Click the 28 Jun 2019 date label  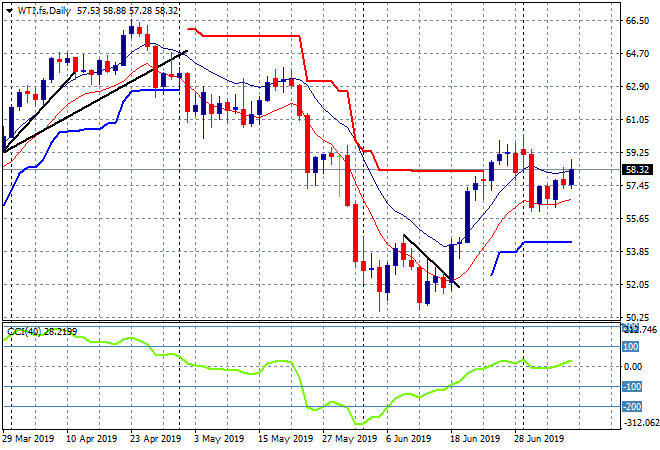pos(539,439)
